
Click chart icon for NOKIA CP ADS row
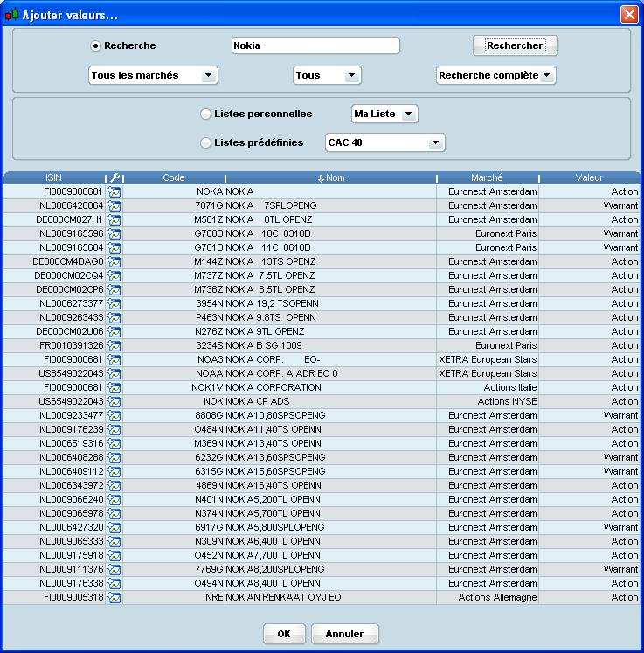114,402
